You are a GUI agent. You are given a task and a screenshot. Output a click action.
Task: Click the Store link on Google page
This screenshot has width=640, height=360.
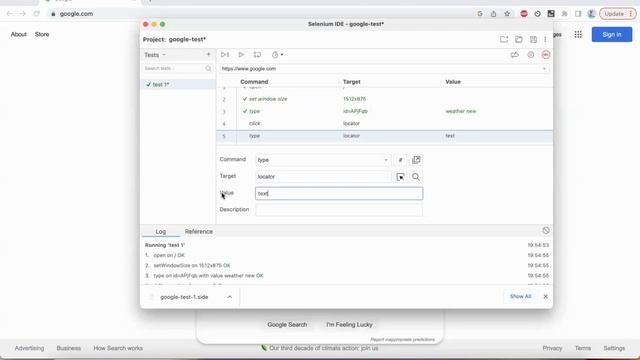(x=42, y=34)
